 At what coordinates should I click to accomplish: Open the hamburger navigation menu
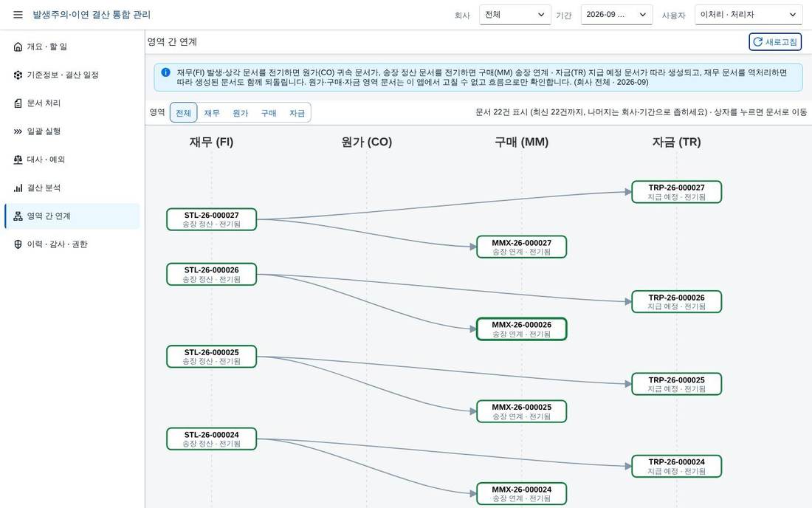(x=18, y=15)
